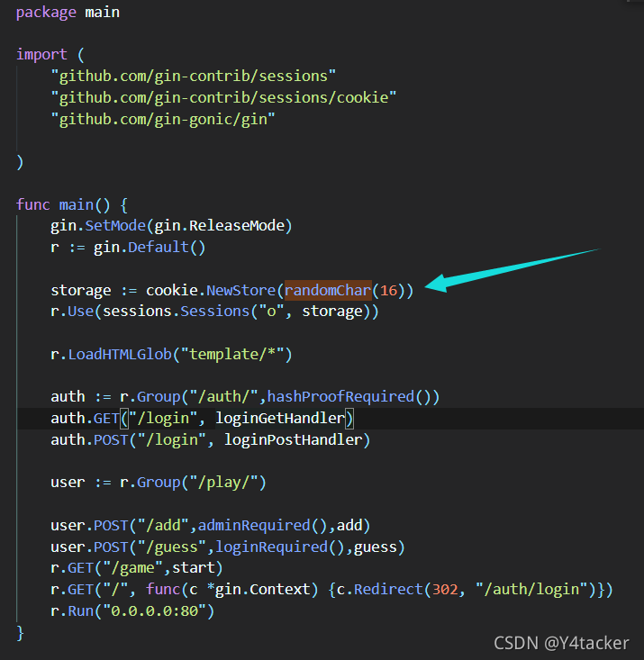Click the "template/*" string

232,355
